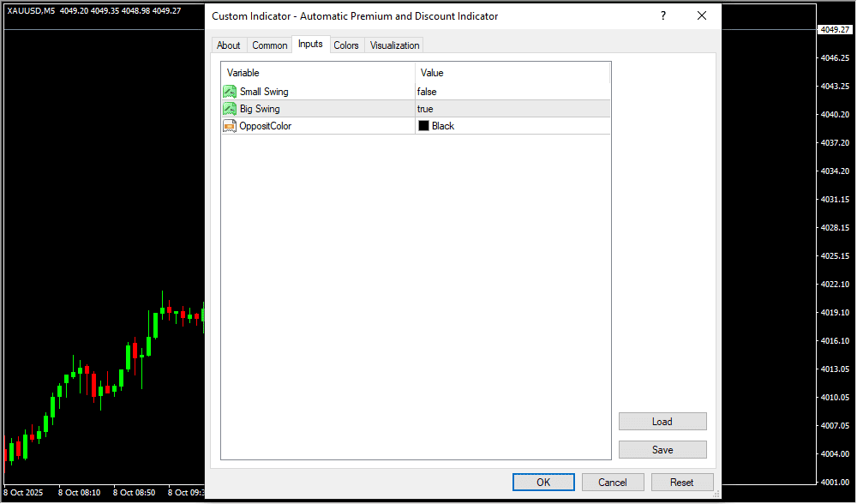Toggle the Big Swing true value

point(425,109)
